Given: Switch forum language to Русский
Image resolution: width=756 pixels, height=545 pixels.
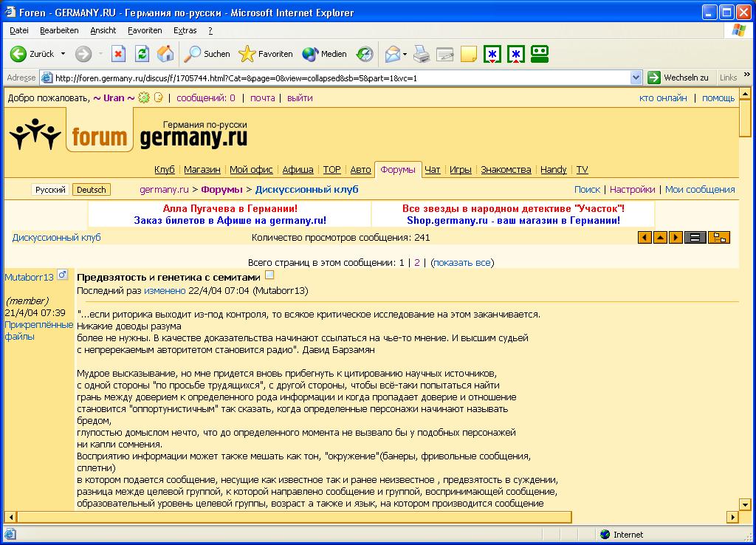Looking at the screenshot, I should pos(51,190).
